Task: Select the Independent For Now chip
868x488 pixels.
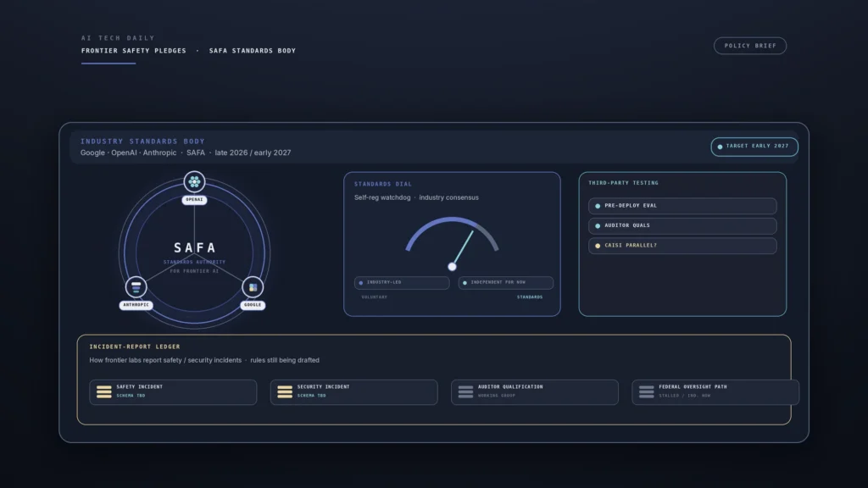Action: pos(505,283)
